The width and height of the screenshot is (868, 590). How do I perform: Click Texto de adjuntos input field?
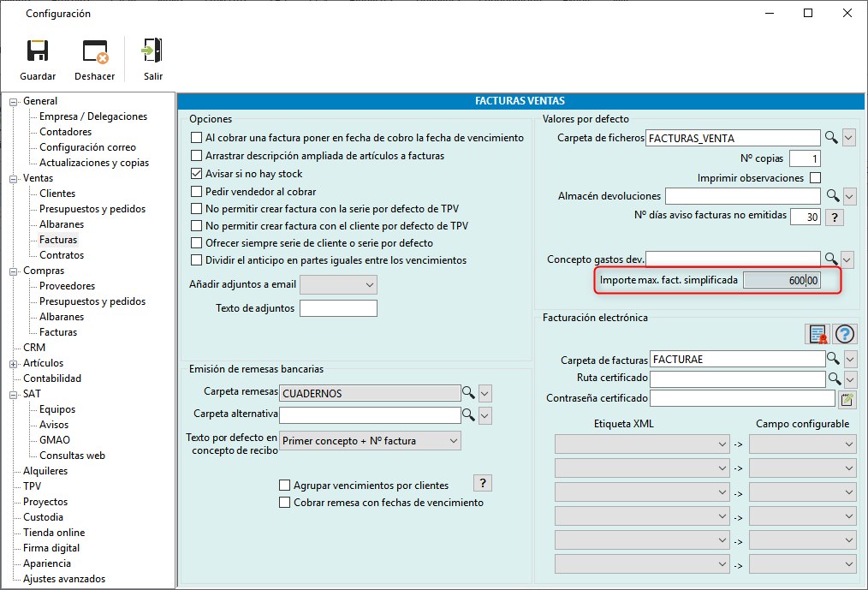click(338, 308)
